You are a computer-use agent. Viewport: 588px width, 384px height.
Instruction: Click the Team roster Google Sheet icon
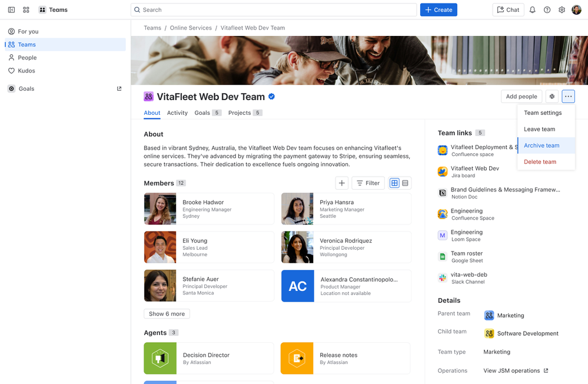443,257
